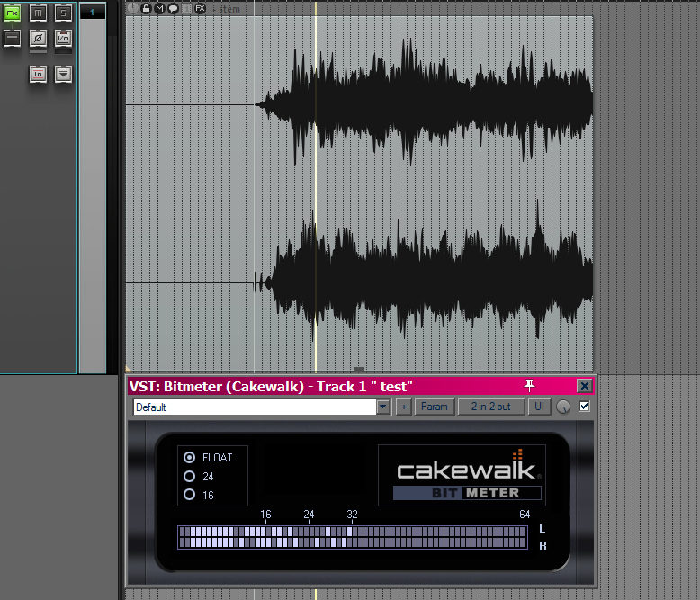Click the item volume knob in media item header

pyautogui.click(x=132, y=8)
